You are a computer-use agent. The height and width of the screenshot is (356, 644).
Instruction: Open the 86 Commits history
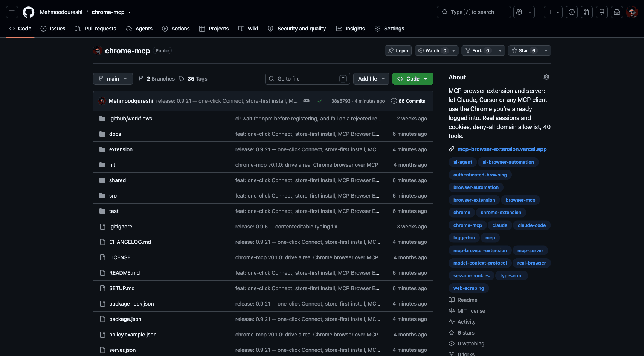coord(408,101)
